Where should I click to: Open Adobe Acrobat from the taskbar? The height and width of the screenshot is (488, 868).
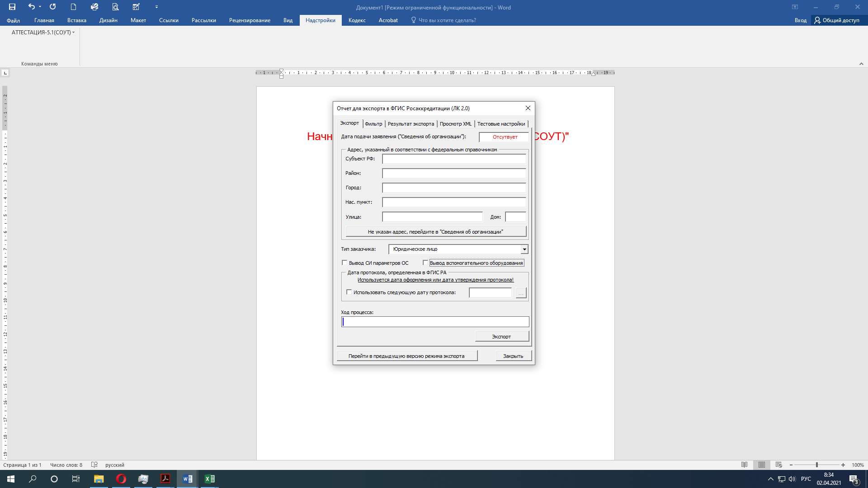165,479
